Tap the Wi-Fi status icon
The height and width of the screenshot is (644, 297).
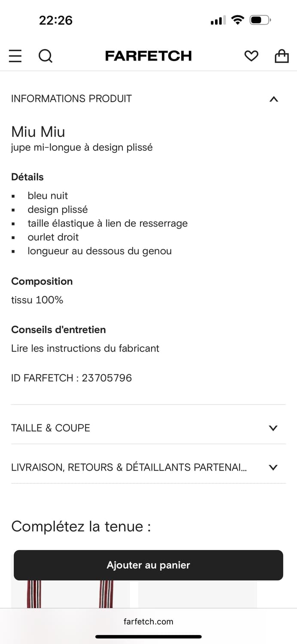pos(237,20)
